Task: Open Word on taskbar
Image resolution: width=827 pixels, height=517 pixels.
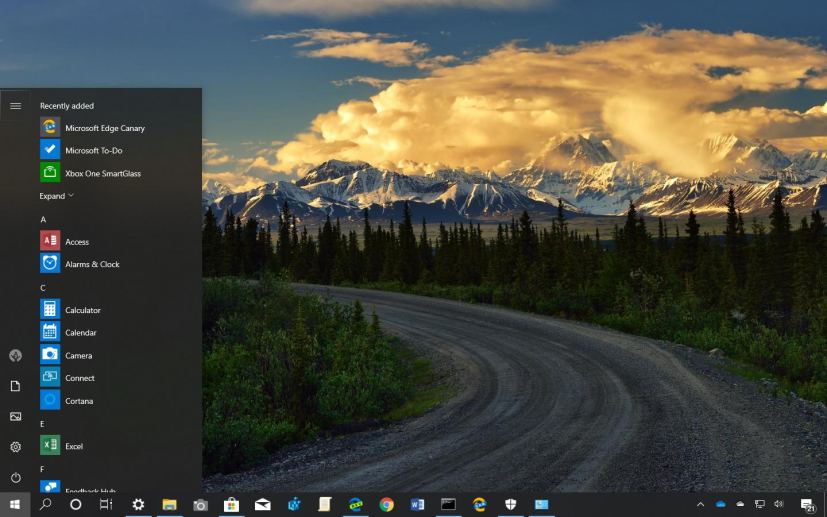Action: [x=418, y=504]
